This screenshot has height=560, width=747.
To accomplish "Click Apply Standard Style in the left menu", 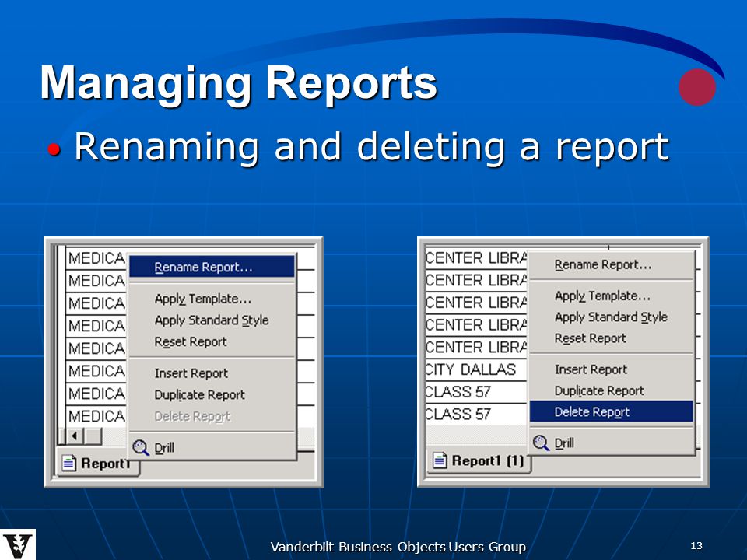I will [x=212, y=320].
